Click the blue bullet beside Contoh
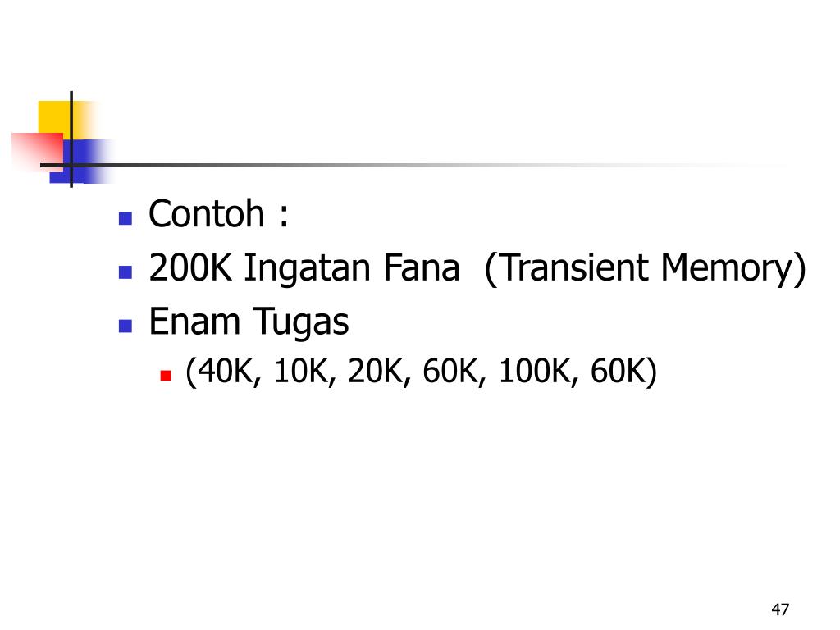This screenshot has width=840, height=630. click(126, 218)
